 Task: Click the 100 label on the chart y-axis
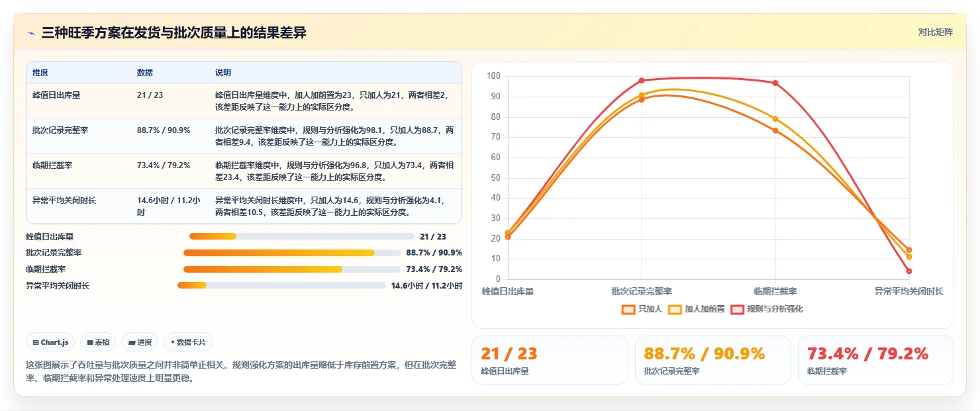[x=493, y=76]
